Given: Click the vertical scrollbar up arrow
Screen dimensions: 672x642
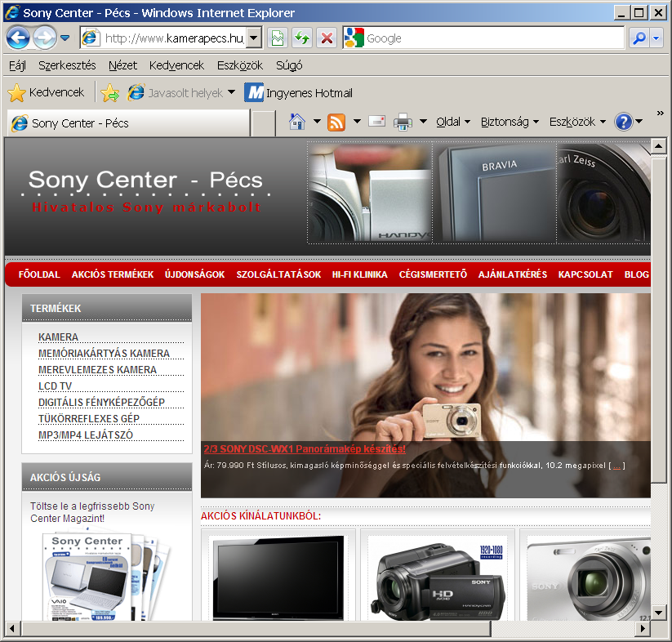Looking at the screenshot, I should (x=658, y=146).
